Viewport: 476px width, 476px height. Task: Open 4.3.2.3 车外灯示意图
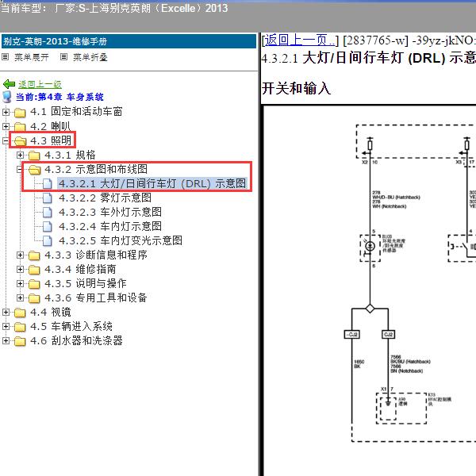tap(110, 212)
